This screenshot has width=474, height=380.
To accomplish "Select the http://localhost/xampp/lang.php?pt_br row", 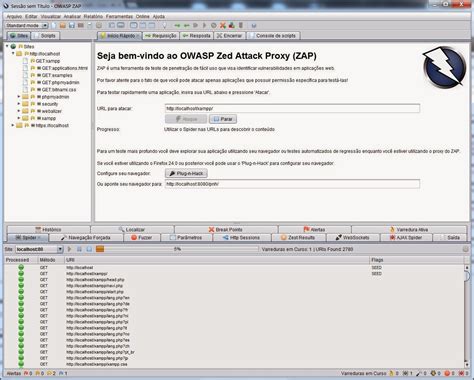I will point(234,352).
